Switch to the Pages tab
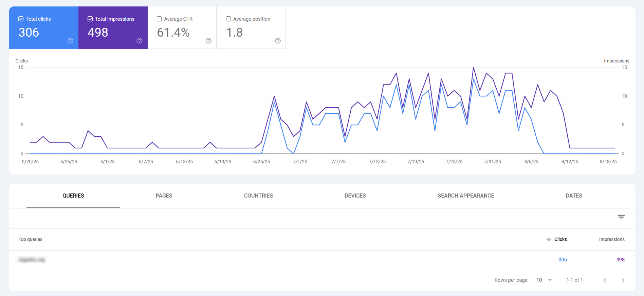644x296 pixels. coord(164,196)
